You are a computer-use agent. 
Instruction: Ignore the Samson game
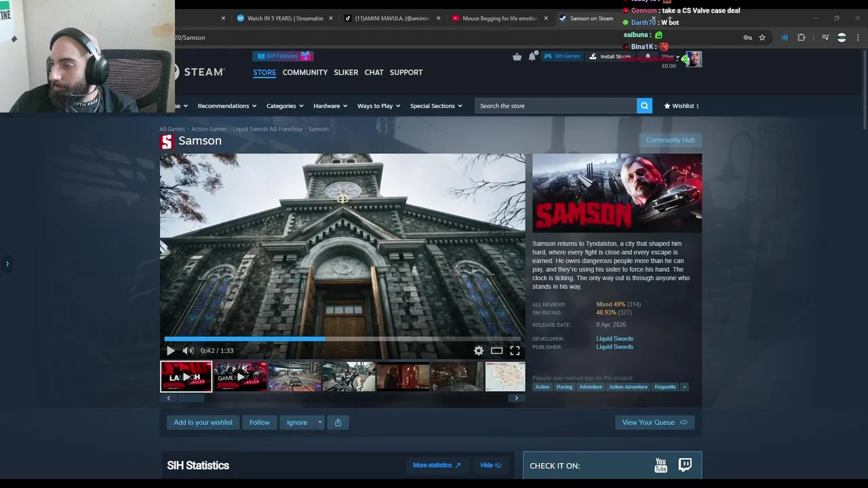296,422
